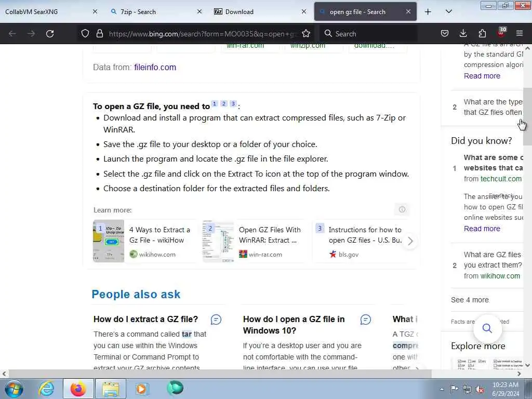Open the techcult.com source link
The width and height of the screenshot is (532, 399).
[x=501, y=179]
